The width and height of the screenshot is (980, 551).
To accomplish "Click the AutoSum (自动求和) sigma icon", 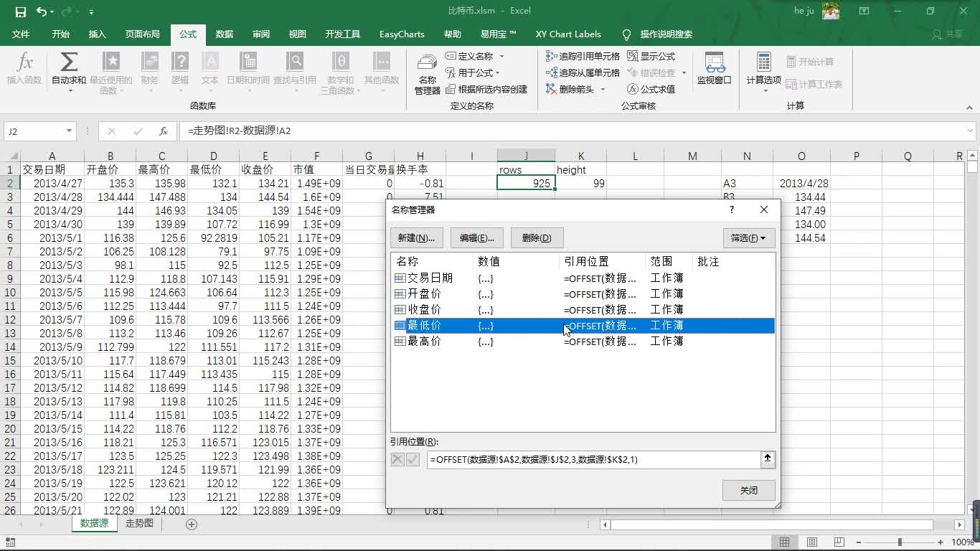I will click(69, 63).
